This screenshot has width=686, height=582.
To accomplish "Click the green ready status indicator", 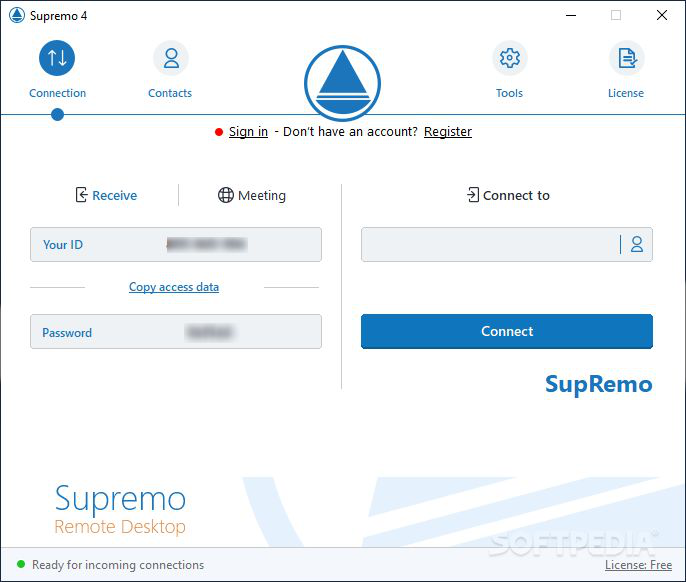I will coord(21,564).
